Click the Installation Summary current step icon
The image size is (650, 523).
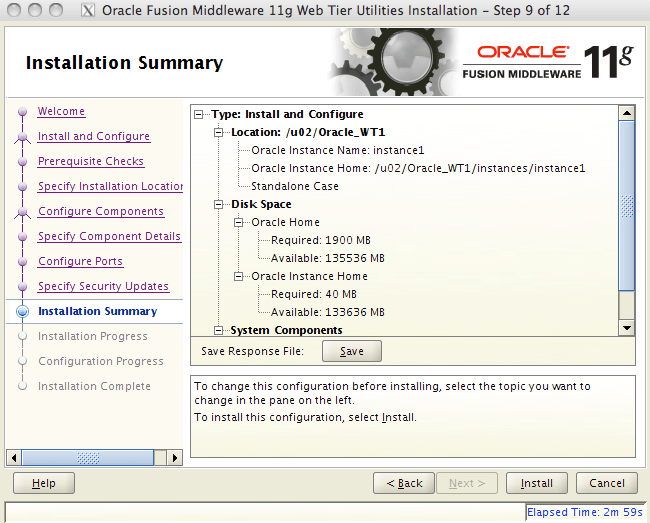click(23, 311)
